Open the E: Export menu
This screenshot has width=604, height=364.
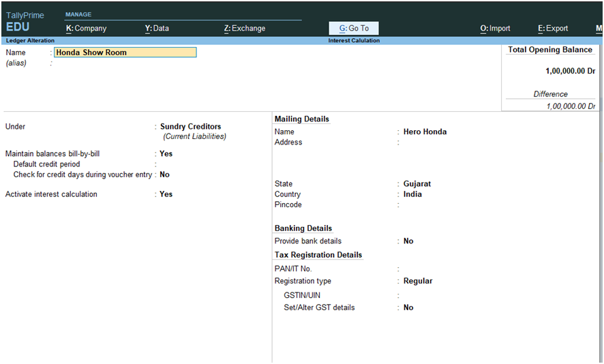pyautogui.click(x=553, y=28)
